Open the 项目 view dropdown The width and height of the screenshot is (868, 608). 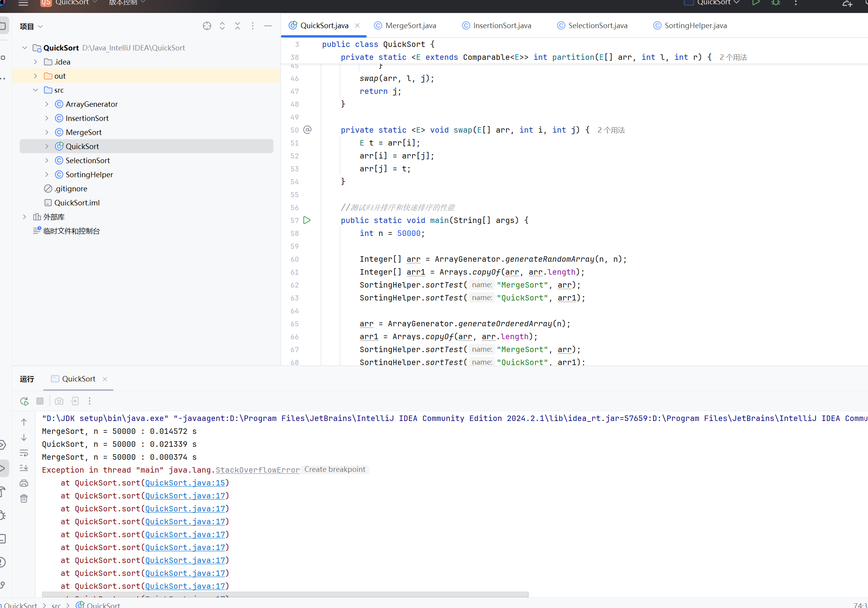click(x=31, y=27)
